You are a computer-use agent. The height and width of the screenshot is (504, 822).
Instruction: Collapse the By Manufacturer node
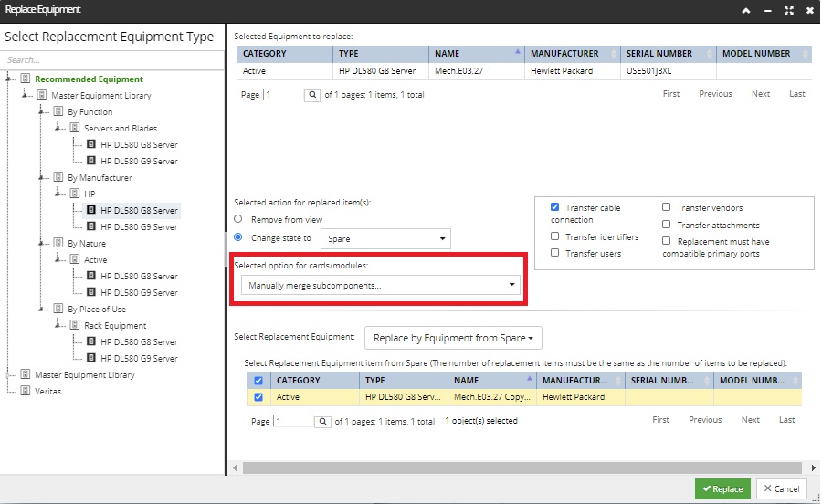click(x=41, y=178)
